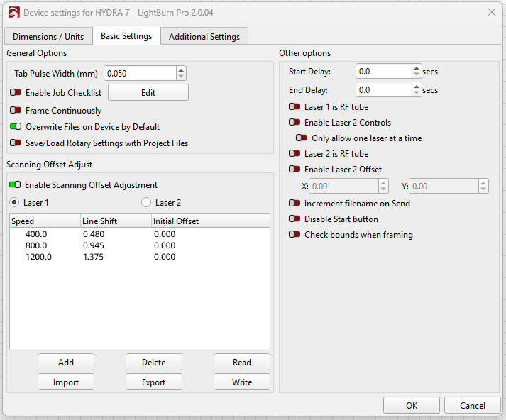
Task: Click the Import button
Action: click(66, 382)
